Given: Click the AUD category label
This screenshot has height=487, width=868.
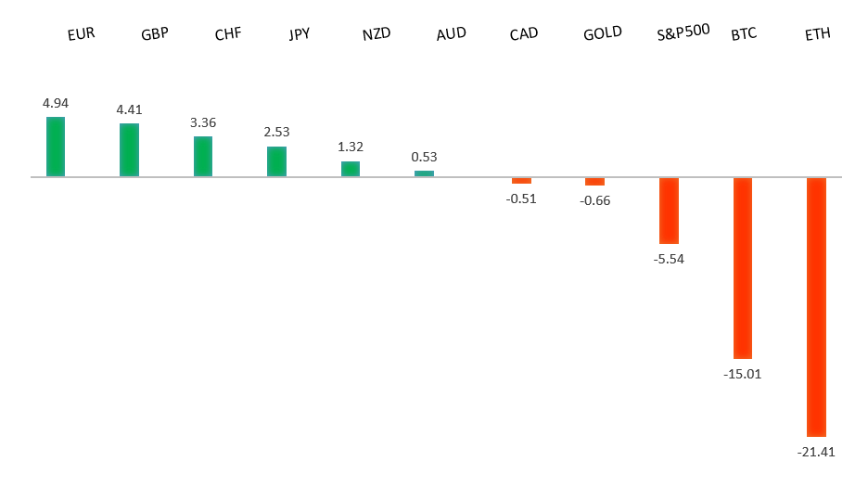Looking at the screenshot, I should coord(451,34).
